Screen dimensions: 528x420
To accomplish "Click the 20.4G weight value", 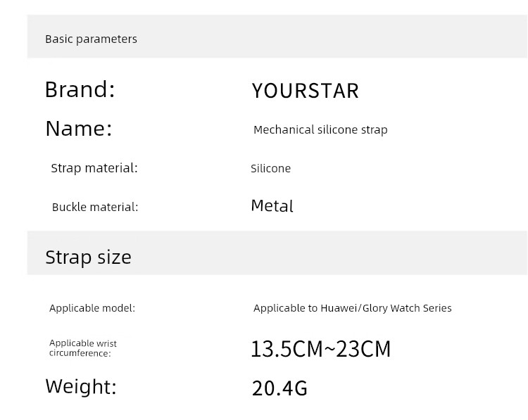I will (279, 388).
